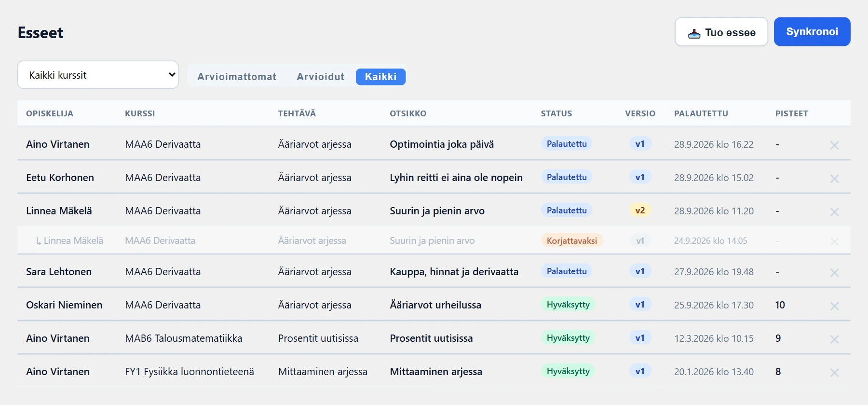868x405 pixels.
Task: Sort by the PISTEET column header
Action: pos(792,113)
